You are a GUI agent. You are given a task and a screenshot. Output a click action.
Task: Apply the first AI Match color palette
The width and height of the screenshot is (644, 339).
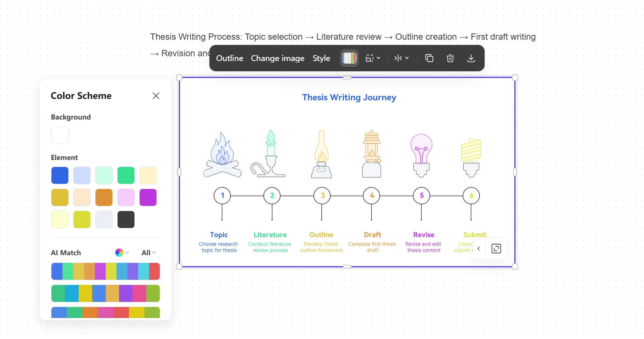[105, 271]
